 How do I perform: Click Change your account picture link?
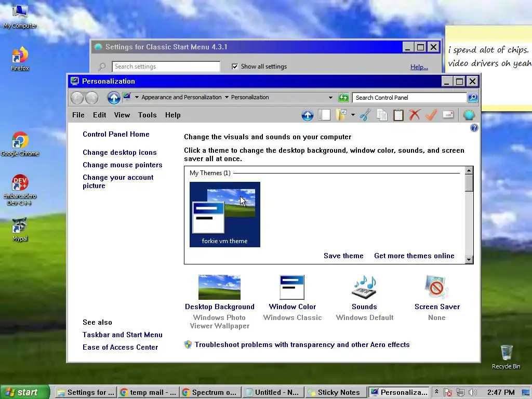[118, 181]
